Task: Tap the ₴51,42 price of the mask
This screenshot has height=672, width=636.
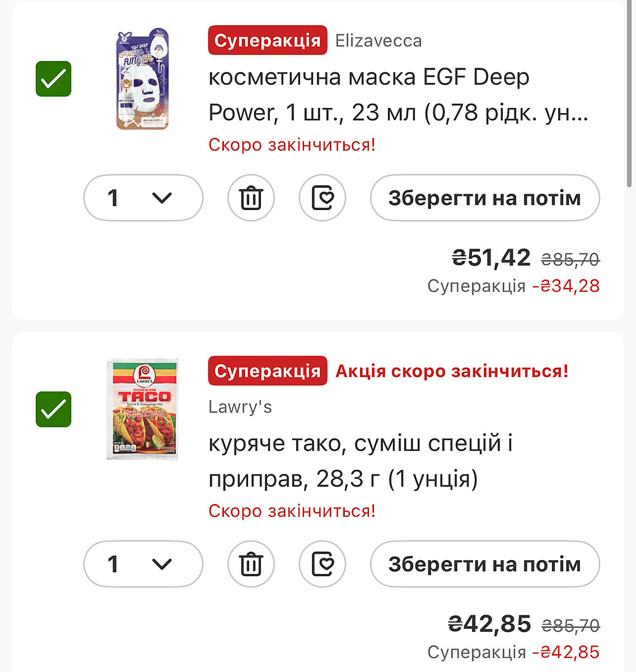Action: pyautogui.click(x=491, y=258)
